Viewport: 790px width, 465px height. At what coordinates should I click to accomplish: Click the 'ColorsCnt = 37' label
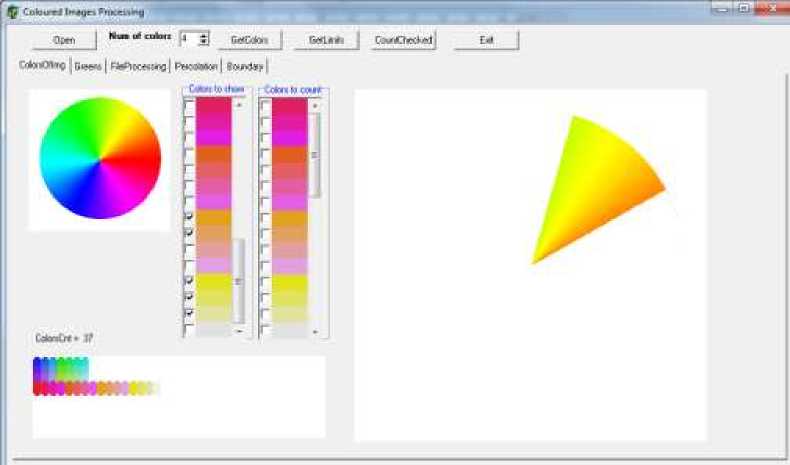(x=64, y=338)
